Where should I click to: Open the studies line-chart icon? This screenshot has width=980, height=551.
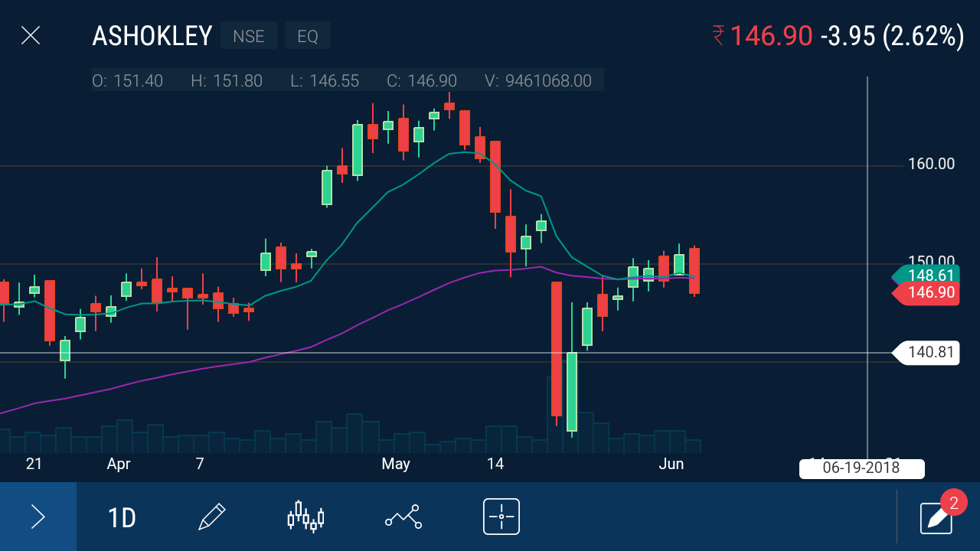(x=404, y=517)
